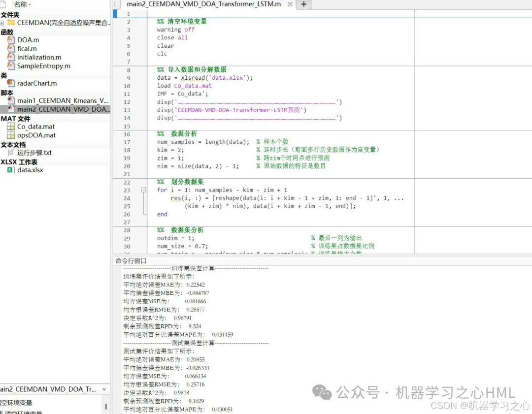The width and height of the screenshot is (532, 414).
Task: Select the Co_data.mat file icon
Action: point(11,127)
